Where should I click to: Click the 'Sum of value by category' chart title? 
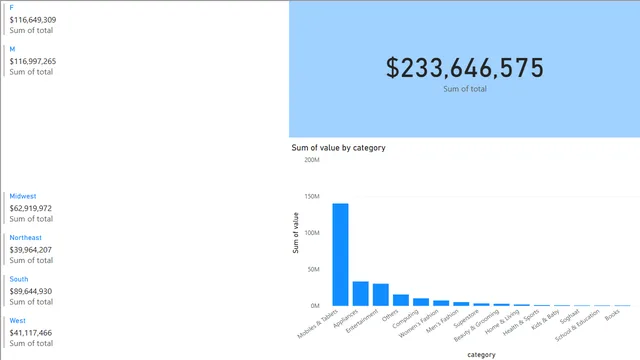[x=338, y=148]
